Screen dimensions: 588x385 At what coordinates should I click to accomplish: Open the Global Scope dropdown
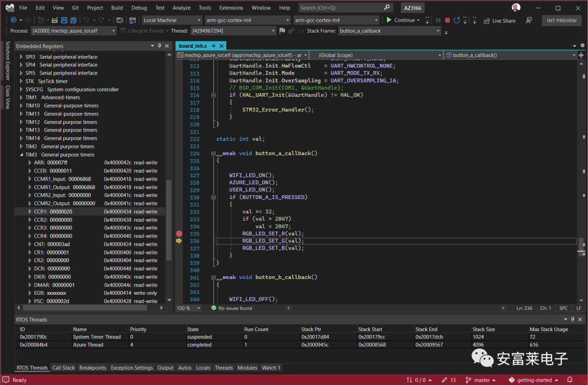click(376, 55)
